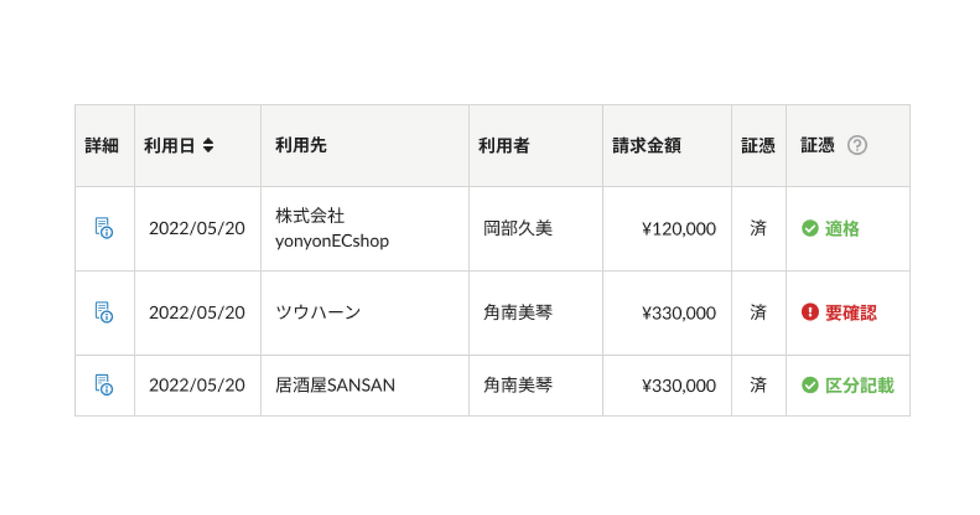Click the 利用日 column header

pyautogui.click(x=169, y=145)
